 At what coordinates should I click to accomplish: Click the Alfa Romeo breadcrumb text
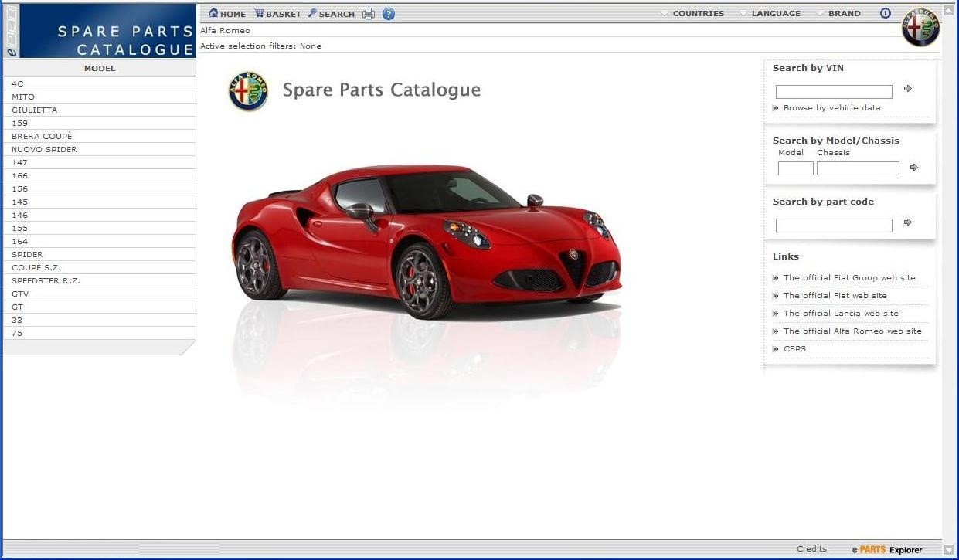click(x=225, y=31)
